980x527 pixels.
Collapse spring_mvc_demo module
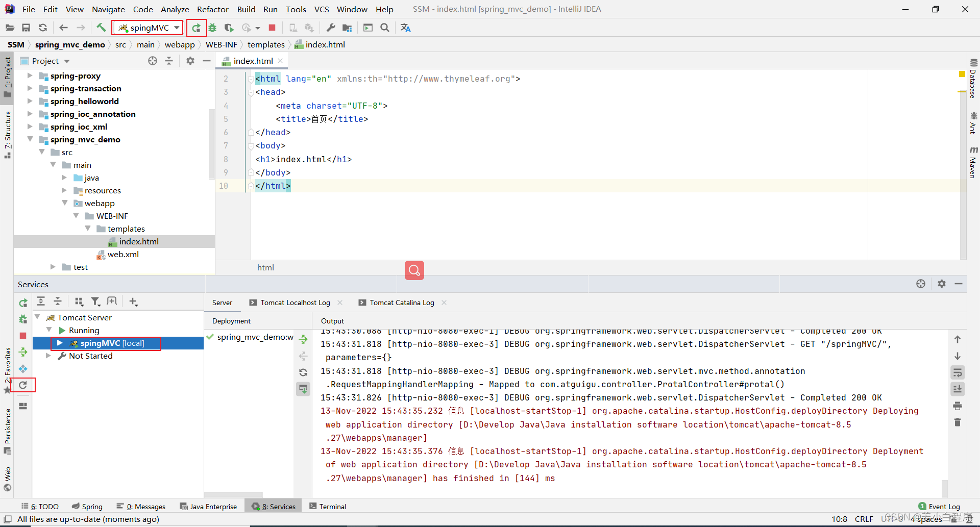[30, 139]
